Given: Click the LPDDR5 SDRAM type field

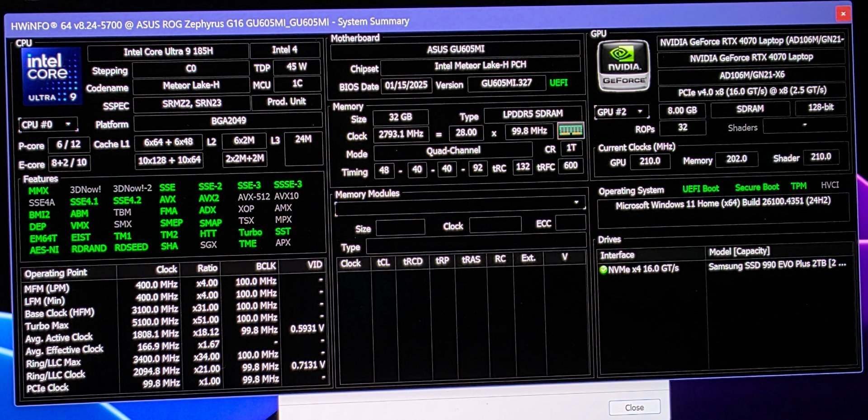Looking at the screenshot, I should coord(533,114).
